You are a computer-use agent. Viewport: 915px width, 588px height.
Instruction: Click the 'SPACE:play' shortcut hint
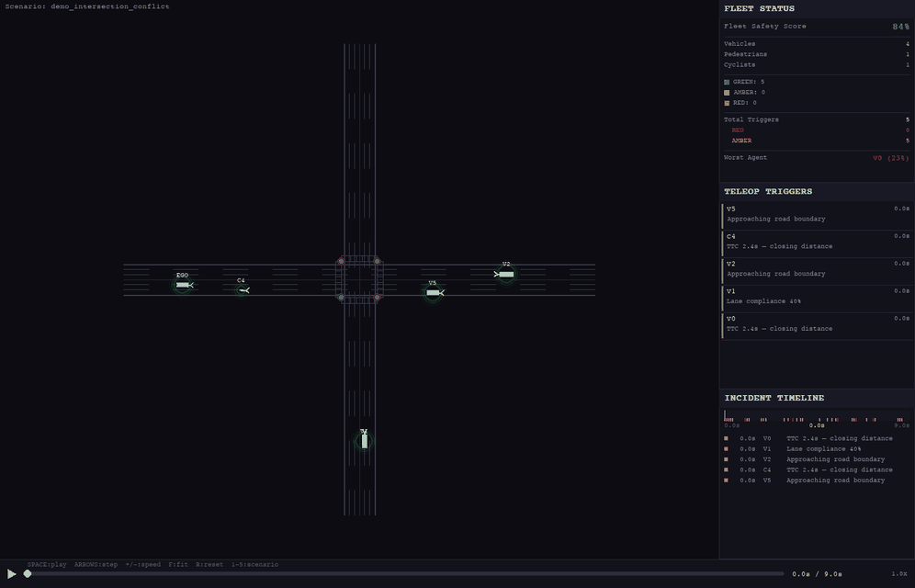click(x=47, y=565)
